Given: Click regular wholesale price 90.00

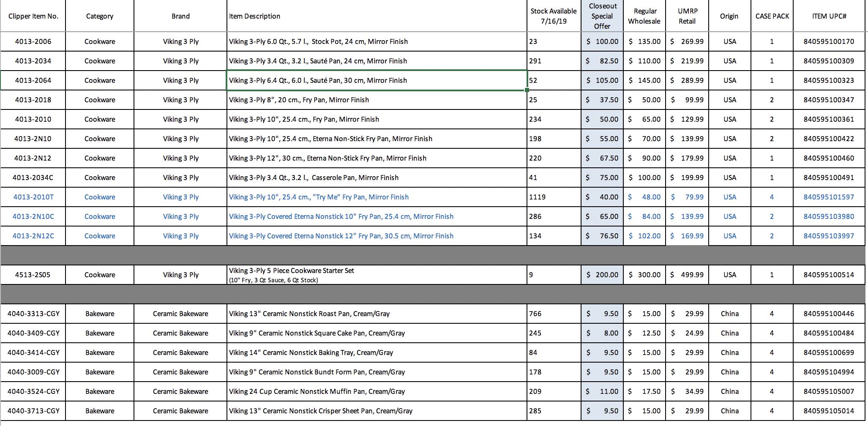Looking at the screenshot, I should click(644, 158).
